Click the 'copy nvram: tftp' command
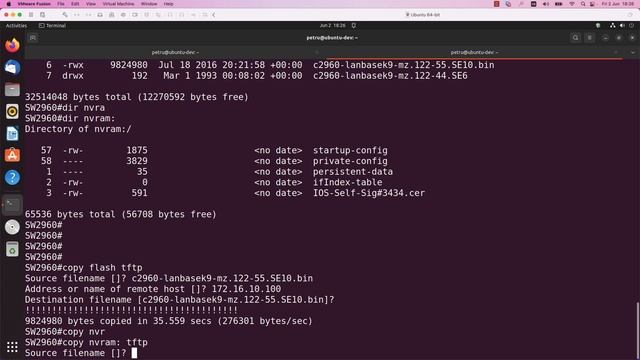640x360 pixels. pyautogui.click(x=105, y=342)
